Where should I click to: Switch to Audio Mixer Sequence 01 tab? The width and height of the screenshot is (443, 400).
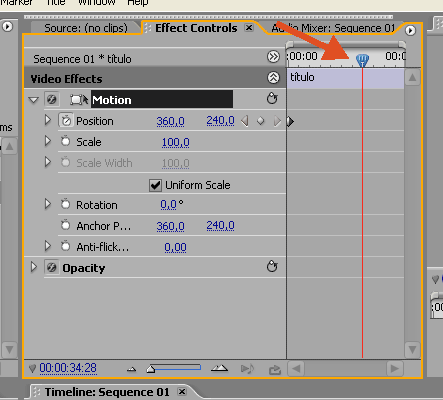[333, 28]
